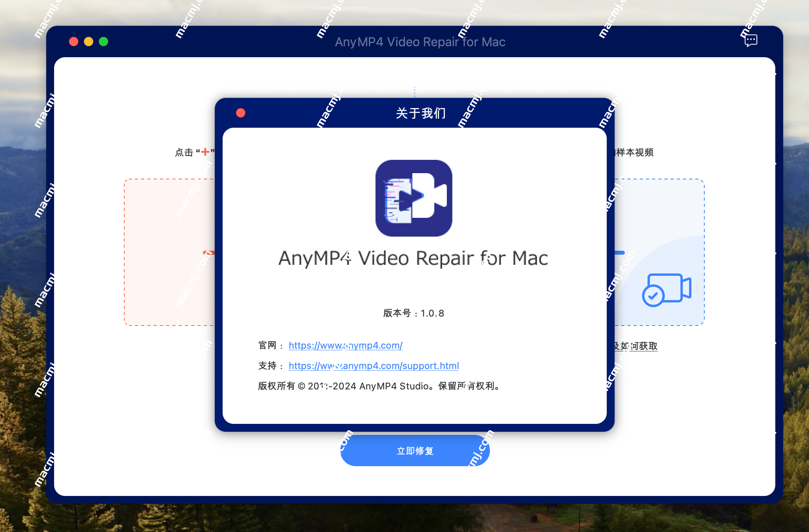This screenshot has width=809, height=532.
Task: Click the 样本视频 sample video label
Action: pyautogui.click(x=635, y=152)
